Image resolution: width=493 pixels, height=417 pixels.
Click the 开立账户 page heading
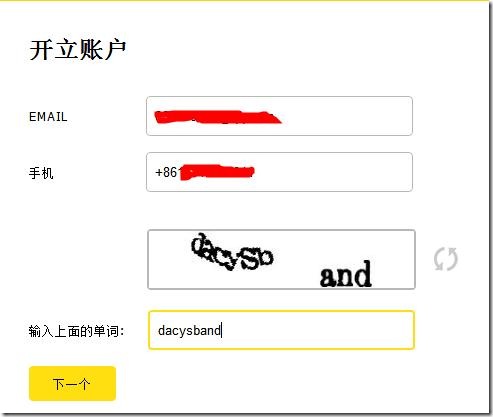coord(78,50)
